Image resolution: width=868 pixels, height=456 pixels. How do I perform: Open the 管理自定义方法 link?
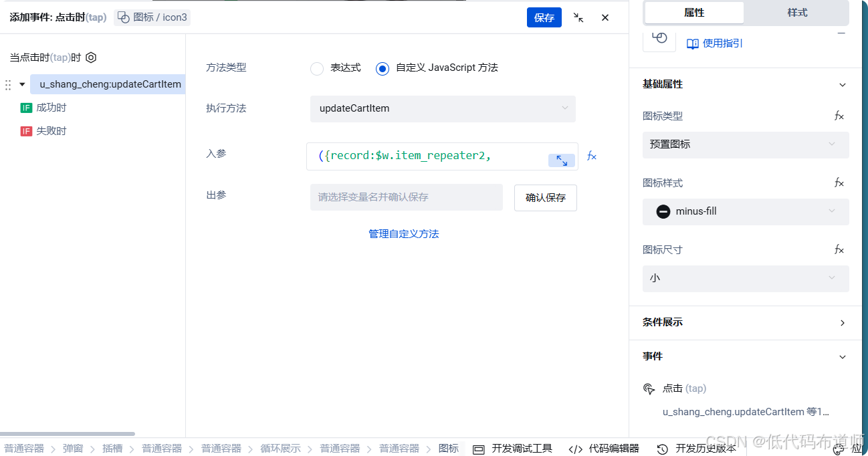pyautogui.click(x=404, y=234)
